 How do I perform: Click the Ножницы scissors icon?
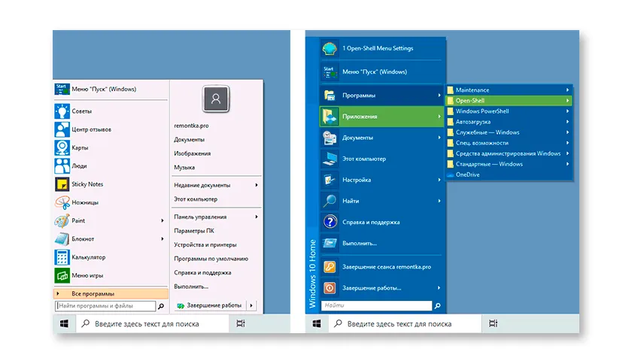click(x=62, y=202)
